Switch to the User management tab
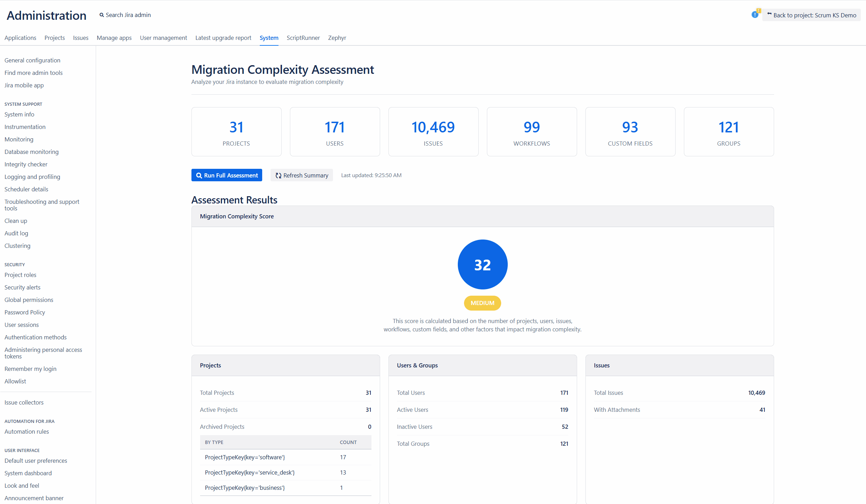This screenshot has width=866, height=504. 163,38
